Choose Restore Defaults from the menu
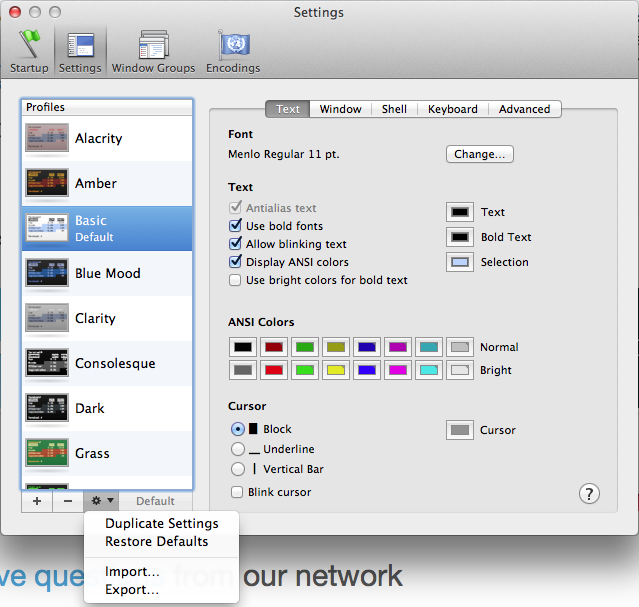This screenshot has width=639, height=607. (161, 541)
